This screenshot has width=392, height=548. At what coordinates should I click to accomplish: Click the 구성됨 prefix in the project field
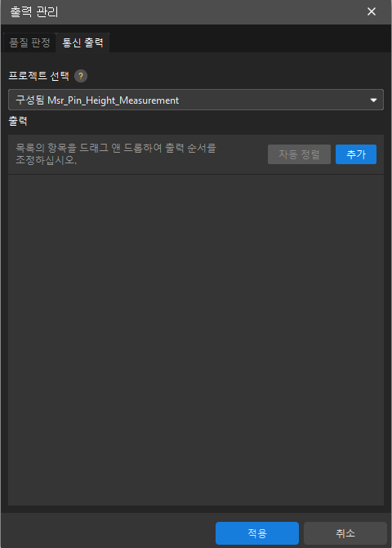30,100
